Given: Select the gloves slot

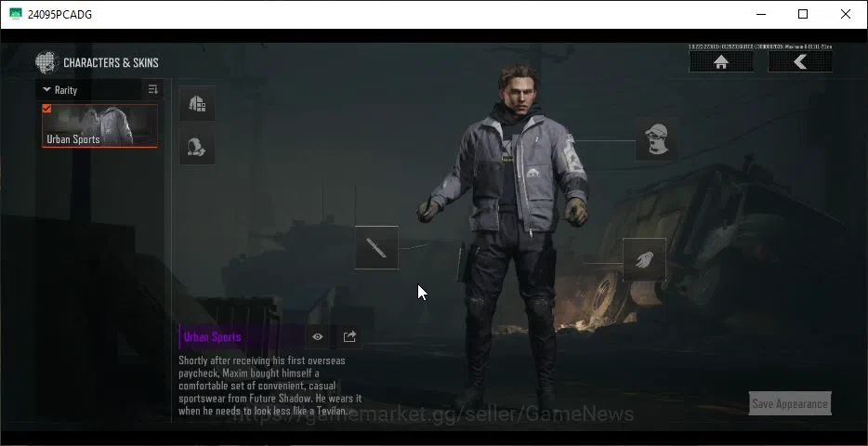Looking at the screenshot, I should coord(644,259).
